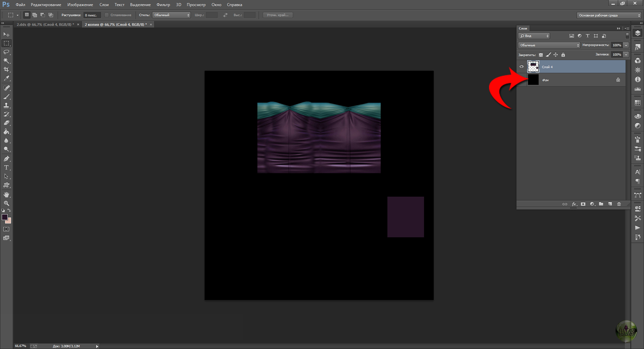Swap foreground and background colors
Viewport: 644px width, 349px height.
coord(9,210)
